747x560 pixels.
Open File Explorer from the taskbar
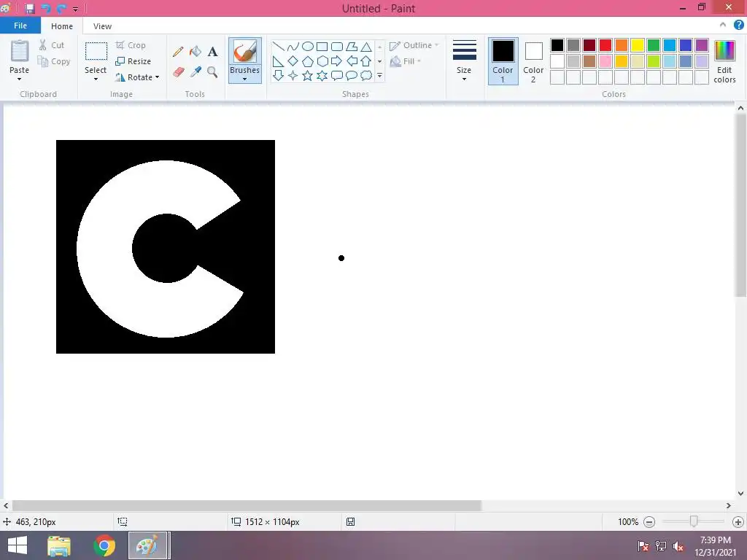(59, 545)
